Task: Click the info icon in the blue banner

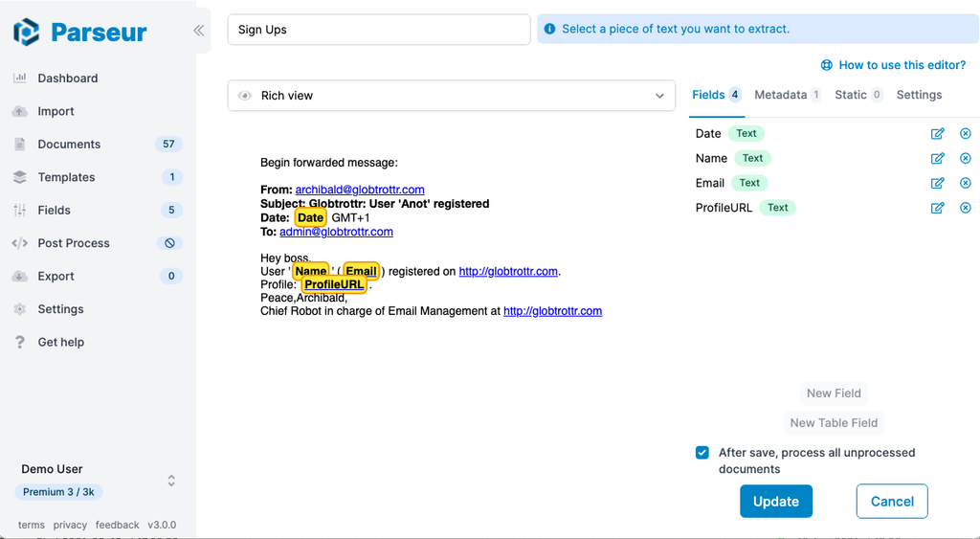Action: pos(549,29)
